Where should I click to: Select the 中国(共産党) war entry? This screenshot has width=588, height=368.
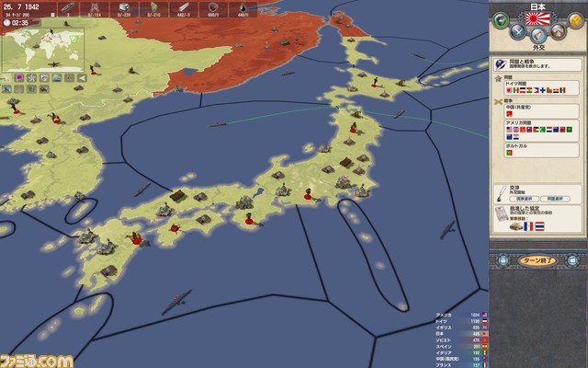click(x=541, y=111)
